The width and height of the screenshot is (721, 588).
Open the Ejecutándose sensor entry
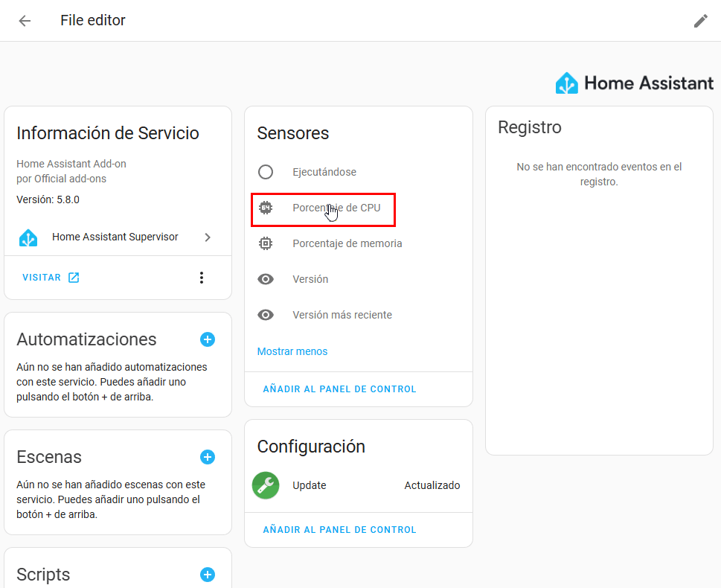point(324,172)
